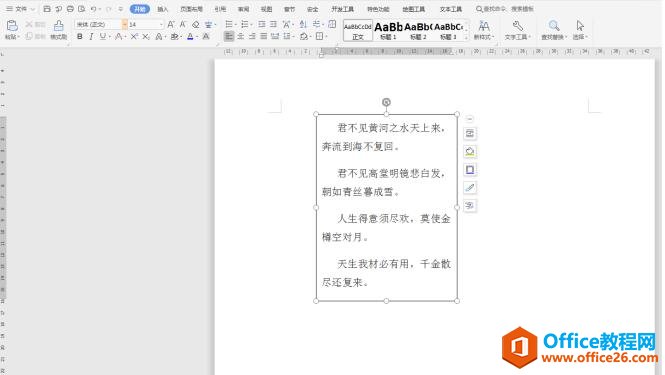
Task: Click the shape outline icon beside text box
Action: click(469, 170)
